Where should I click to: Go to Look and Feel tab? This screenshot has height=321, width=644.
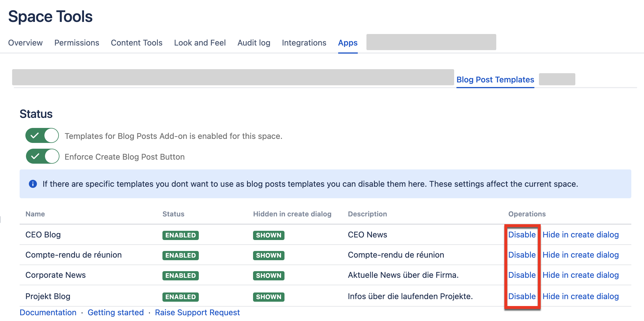point(200,43)
